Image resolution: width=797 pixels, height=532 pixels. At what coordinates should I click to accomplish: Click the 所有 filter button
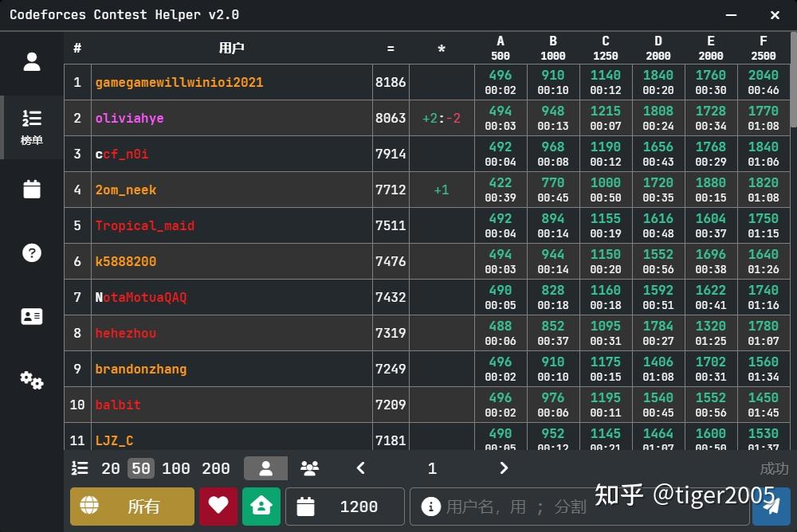point(132,506)
